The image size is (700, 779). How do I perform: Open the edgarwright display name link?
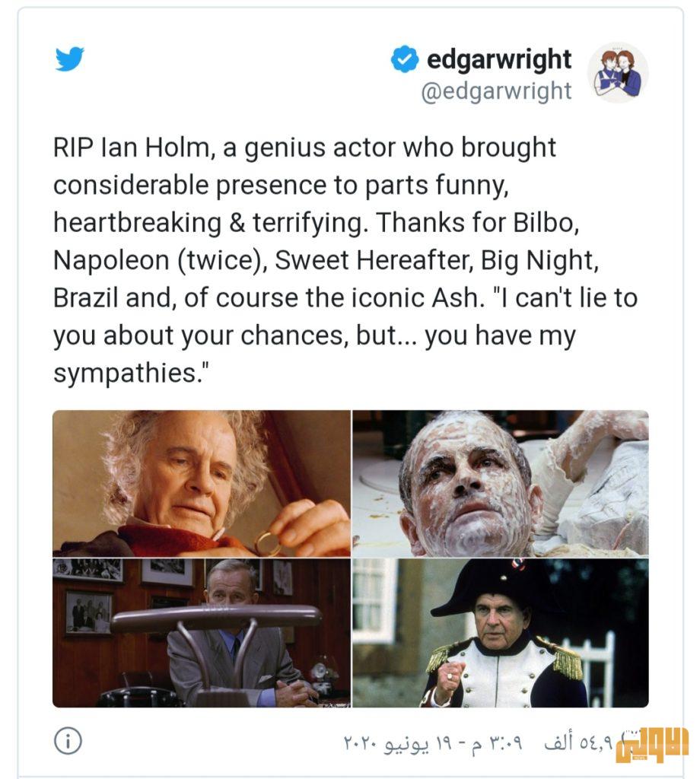tap(499, 59)
